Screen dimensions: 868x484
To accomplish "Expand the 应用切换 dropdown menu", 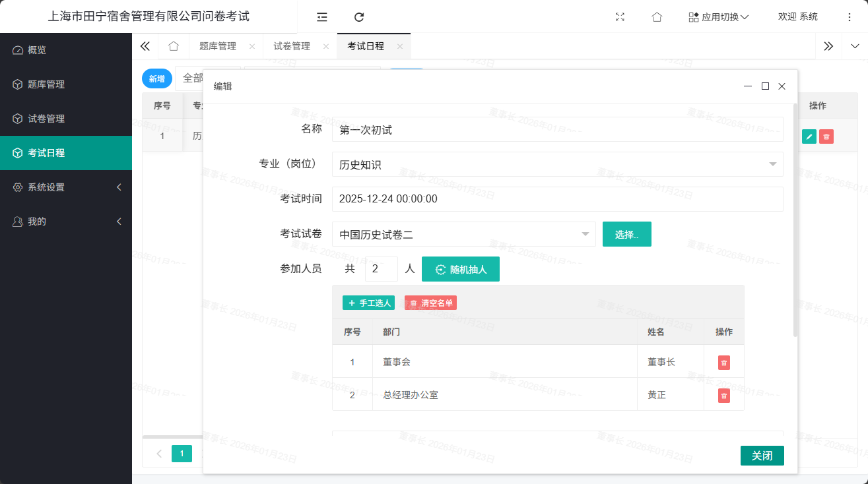I will click(719, 17).
